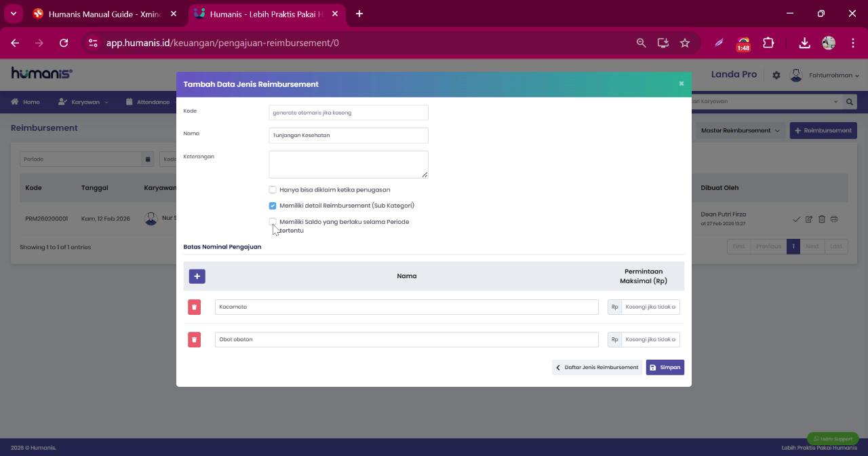Screen dimensions: 868x456
Task: Go to pagination page 1
Action: (793, 246)
